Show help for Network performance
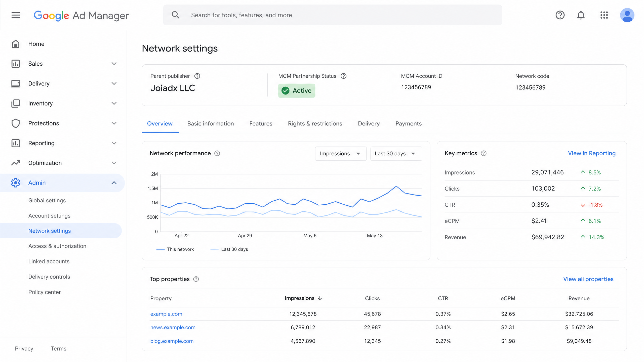The height and width of the screenshot is (362, 644). tap(217, 153)
